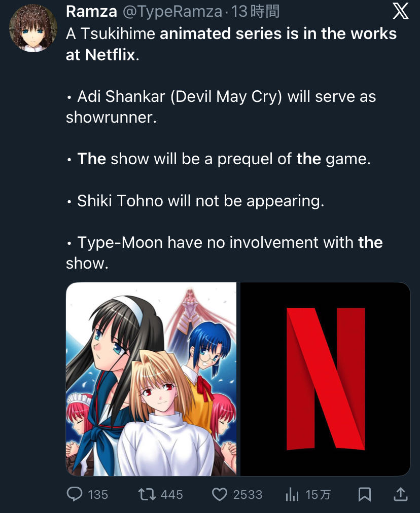Click the 2533 likes count
This screenshot has height=513, width=420.
(248, 495)
